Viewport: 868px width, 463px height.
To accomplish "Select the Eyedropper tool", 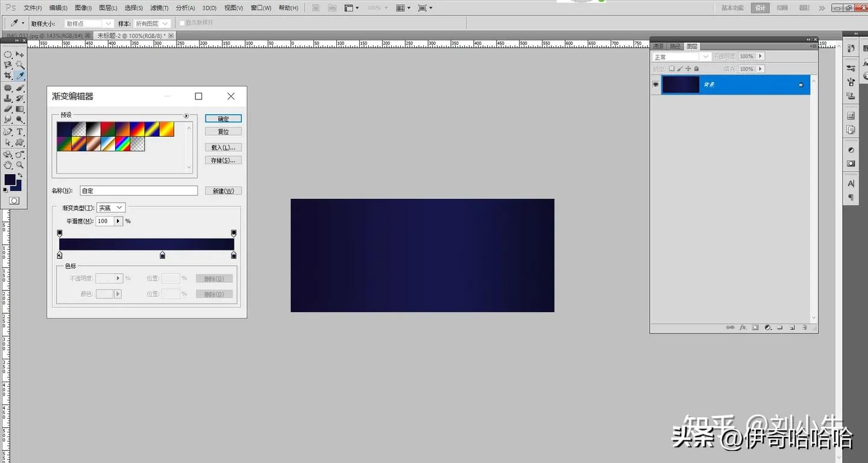I will tap(19, 75).
